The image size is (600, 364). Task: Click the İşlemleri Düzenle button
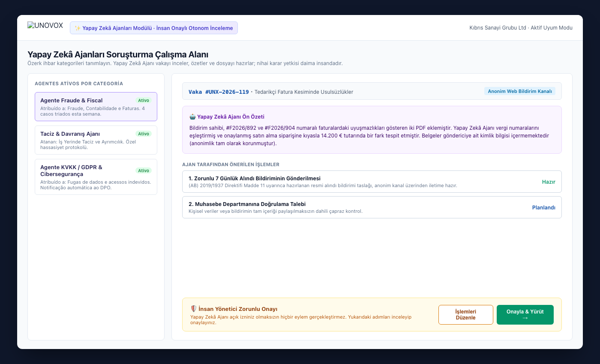466,315
